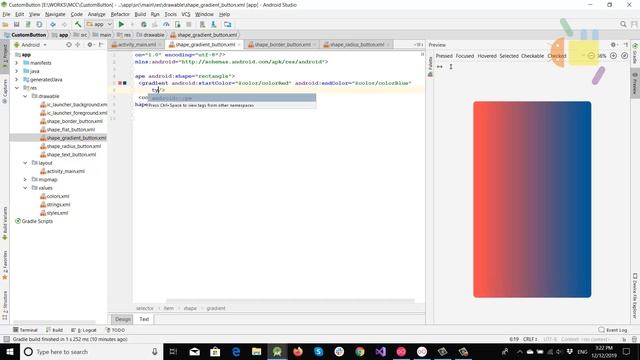The image size is (640, 360).
Task: Click the scroll-from-source target icon in Project panel
Action: coord(69,44)
